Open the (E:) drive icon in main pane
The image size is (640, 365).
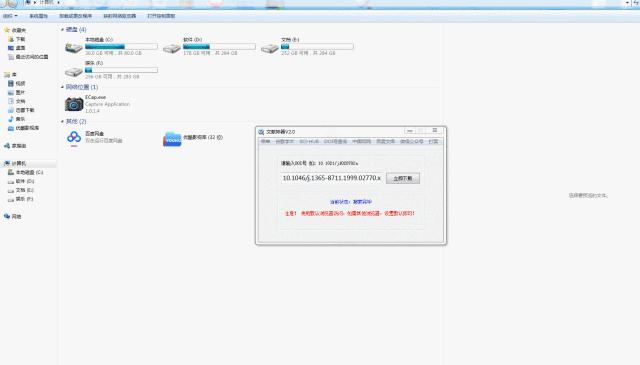[x=269, y=49]
